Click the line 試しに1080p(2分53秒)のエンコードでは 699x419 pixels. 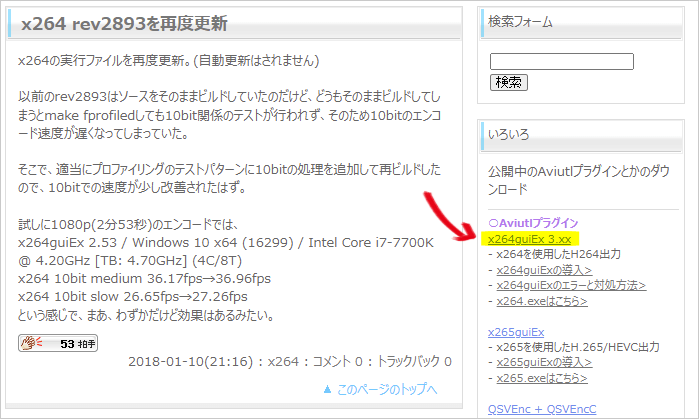coord(128,224)
